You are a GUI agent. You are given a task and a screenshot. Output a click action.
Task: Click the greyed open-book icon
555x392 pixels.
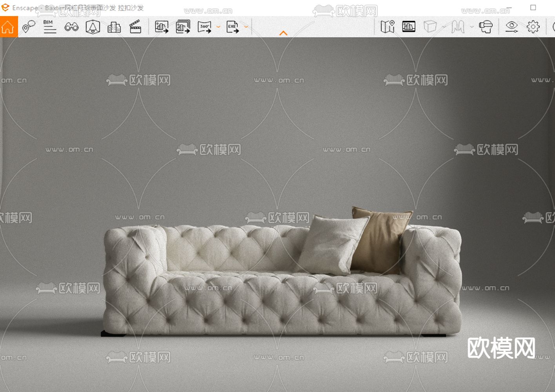458,27
